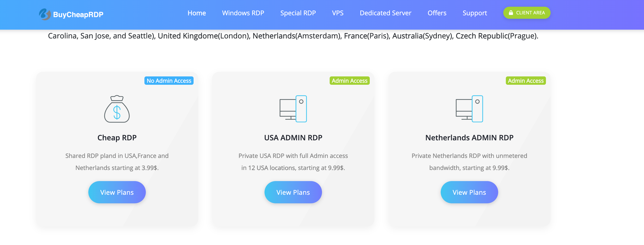Click the USA ADMIN RDP computer icon

coord(293,109)
